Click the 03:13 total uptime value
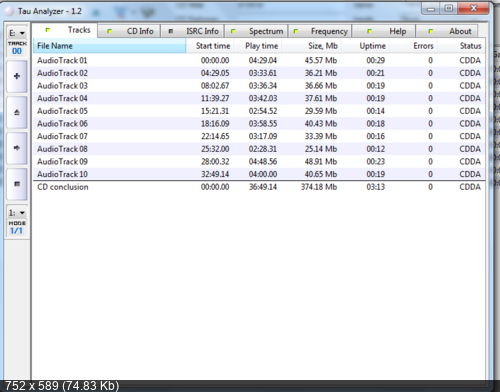The image size is (500, 392). pos(376,187)
